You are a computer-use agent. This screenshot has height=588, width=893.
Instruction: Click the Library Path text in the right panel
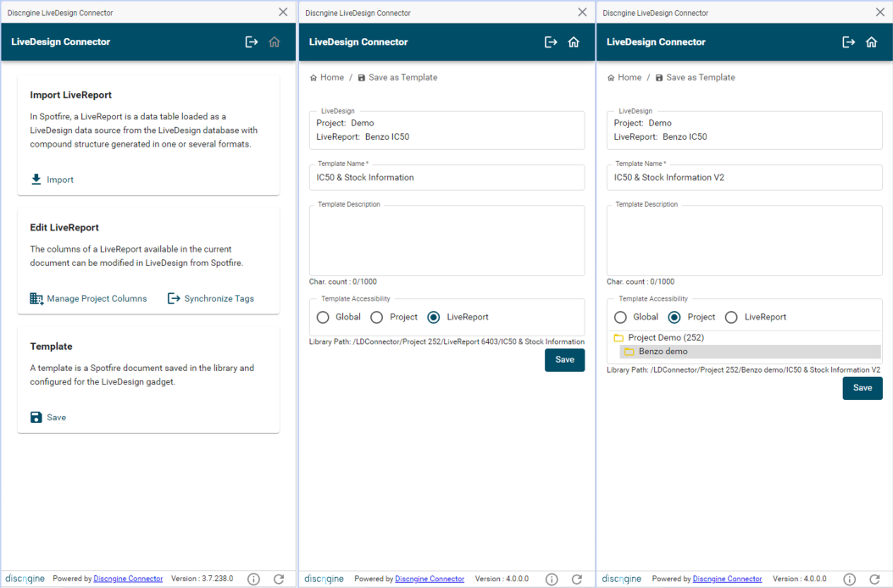(743, 369)
